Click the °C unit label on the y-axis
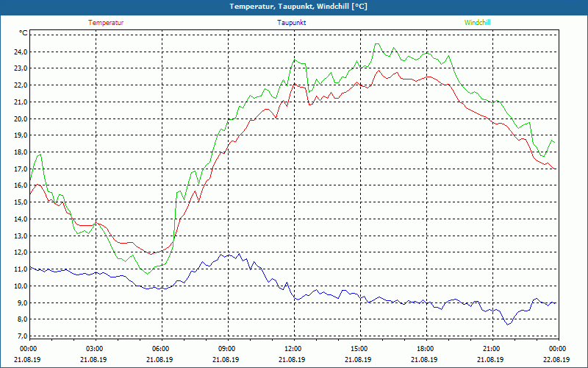The image size is (588, 368). [24, 33]
